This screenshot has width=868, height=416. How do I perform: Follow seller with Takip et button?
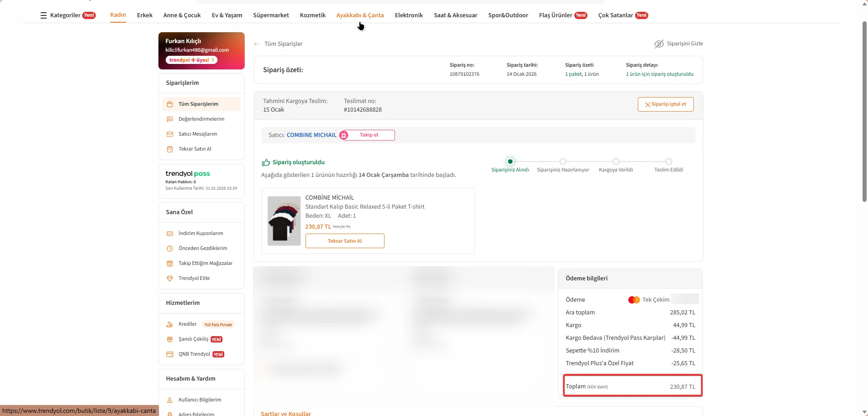[369, 135]
